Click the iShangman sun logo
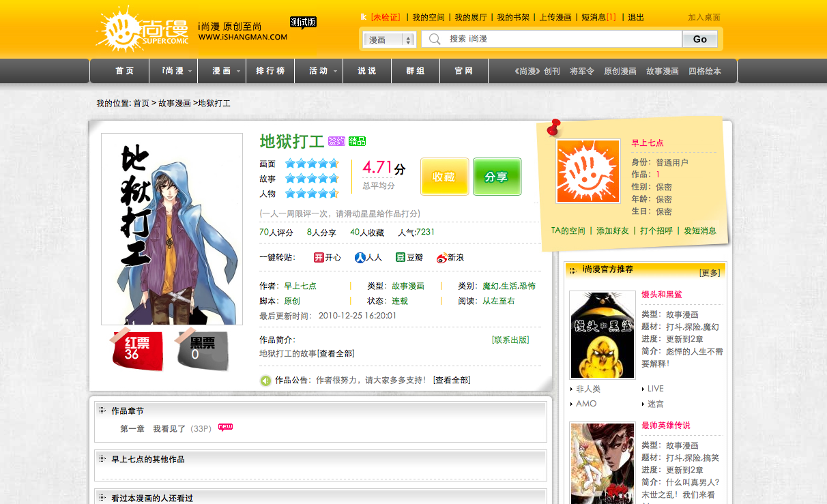This screenshot has height=504, width=827. click(121, 29)
